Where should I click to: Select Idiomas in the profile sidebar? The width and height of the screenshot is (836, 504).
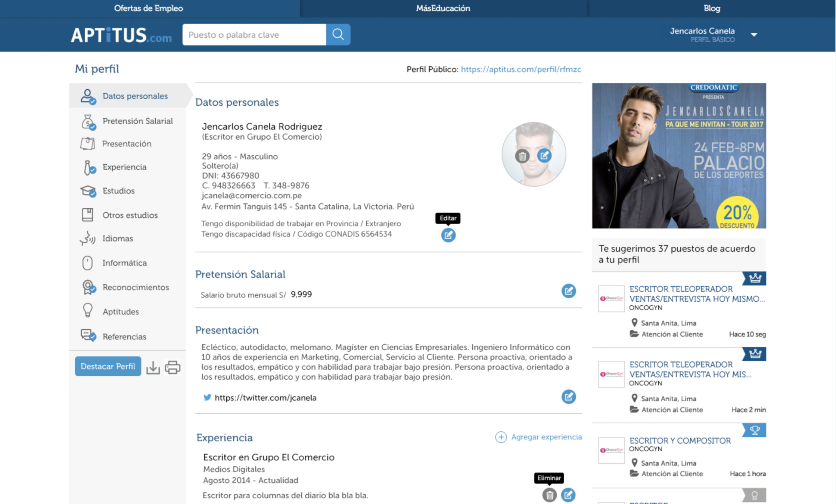118,238
